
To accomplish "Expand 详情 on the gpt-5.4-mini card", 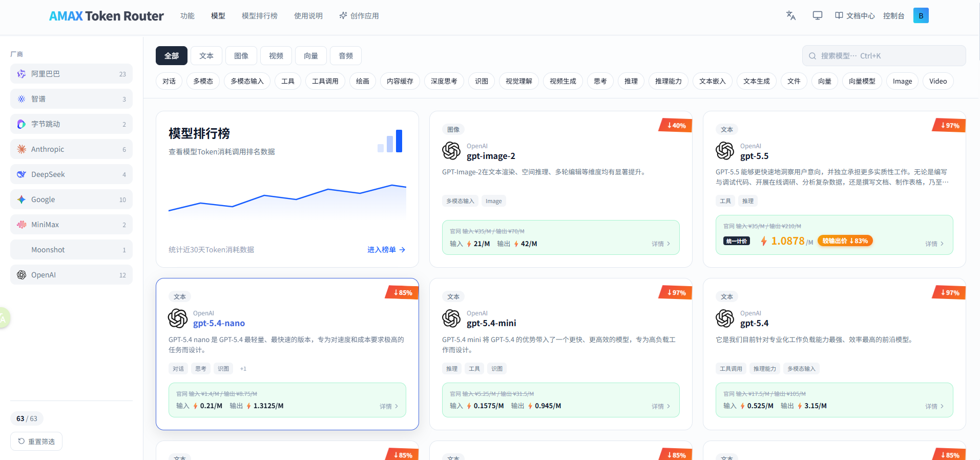I will [x=661, y=406].
